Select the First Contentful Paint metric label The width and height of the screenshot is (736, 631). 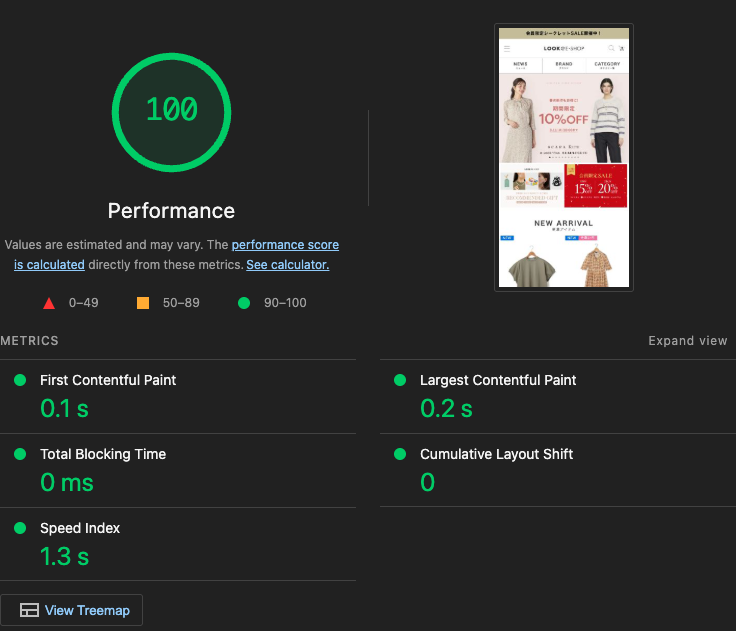point(108,380)
